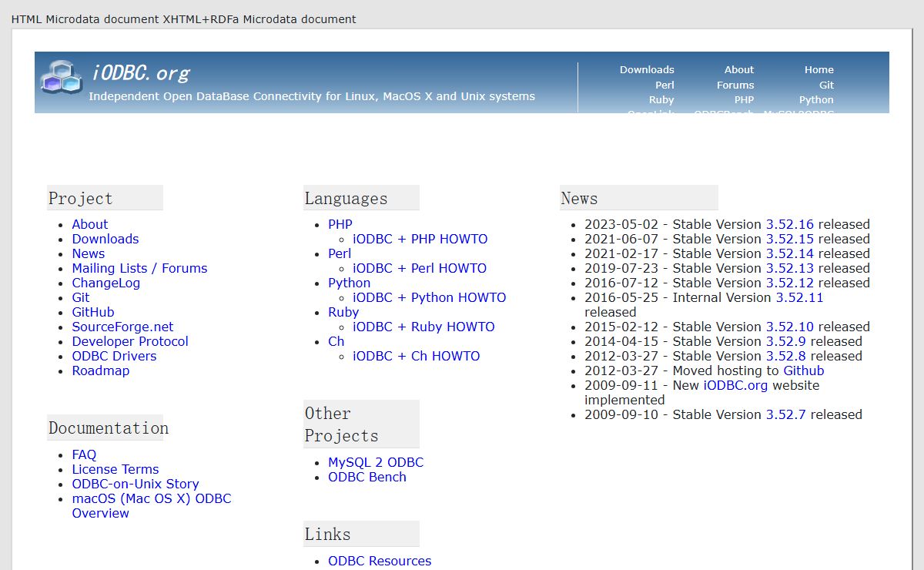Select the Git header navigation link

(826, 85)
